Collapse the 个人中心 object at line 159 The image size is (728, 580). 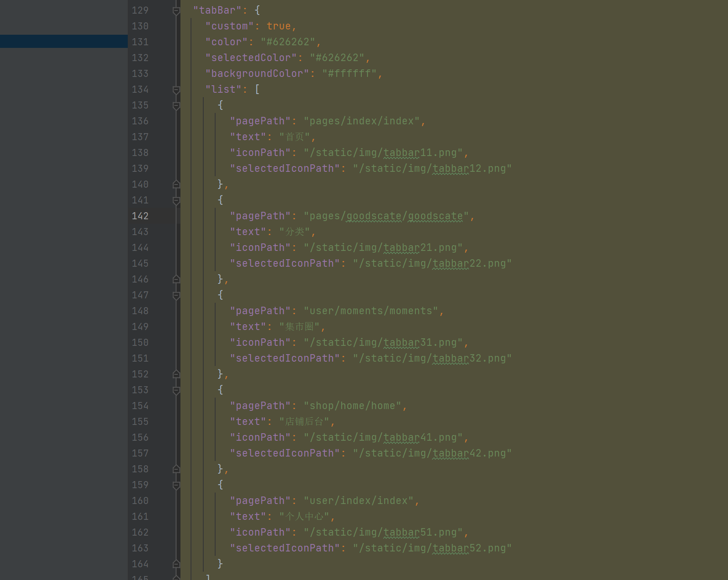(x=176, y=485)
